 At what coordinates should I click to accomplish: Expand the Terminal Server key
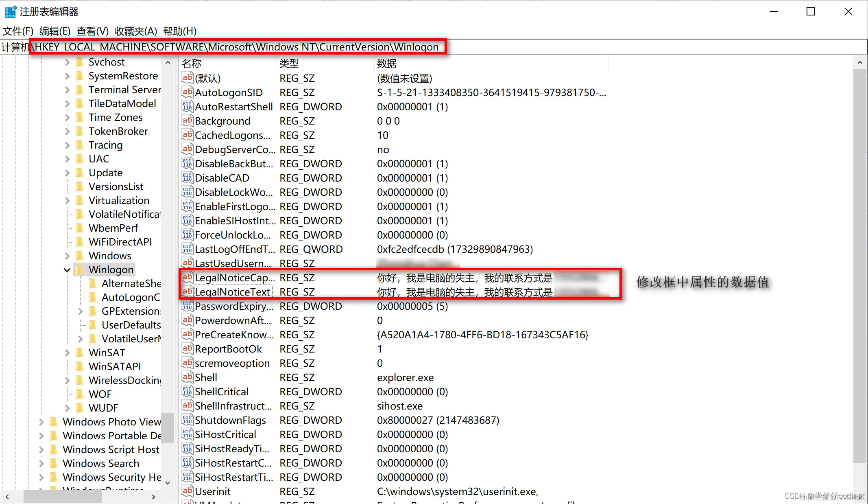point(67,90)
